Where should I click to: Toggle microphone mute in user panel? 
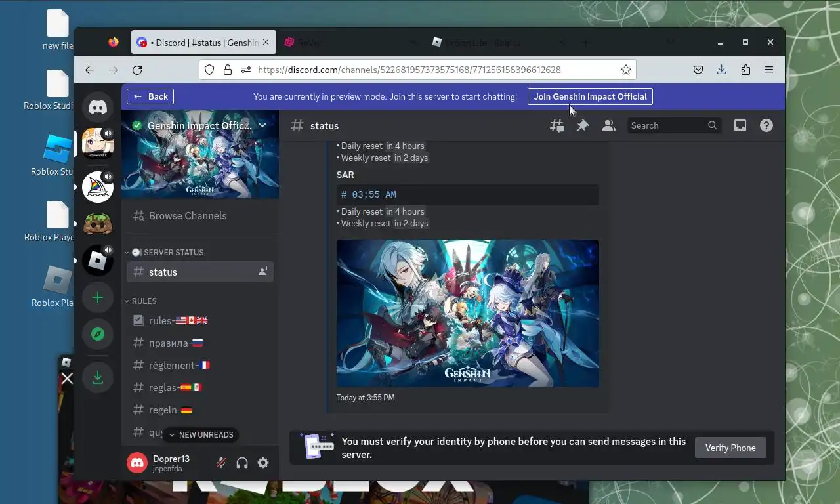click(221, 463)
